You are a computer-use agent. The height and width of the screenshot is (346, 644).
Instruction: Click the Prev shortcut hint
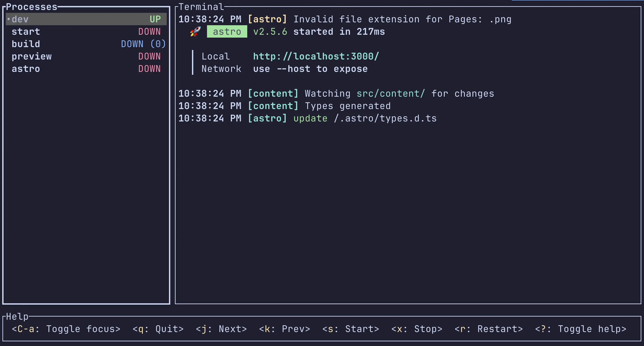tap(284, 329)
